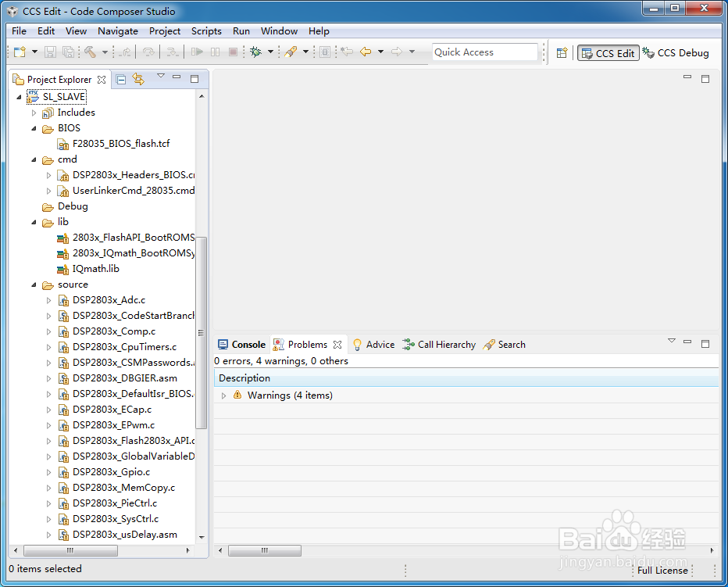Screen dimensions: 728x587
Task: Open the Debug bug dropdown arrow
Action: click(271, 52)
